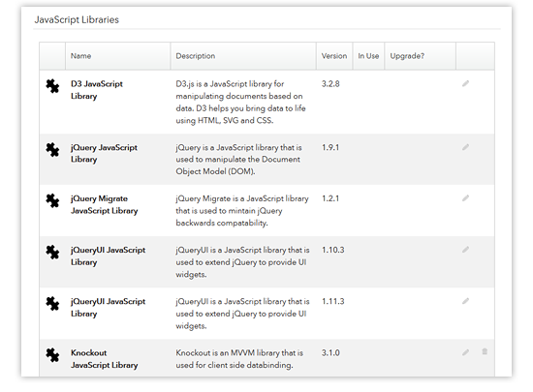Click the puzzle icon for Knockout JavaScript Library
Viewport: 533px width, 392px height.
[52, 355]
